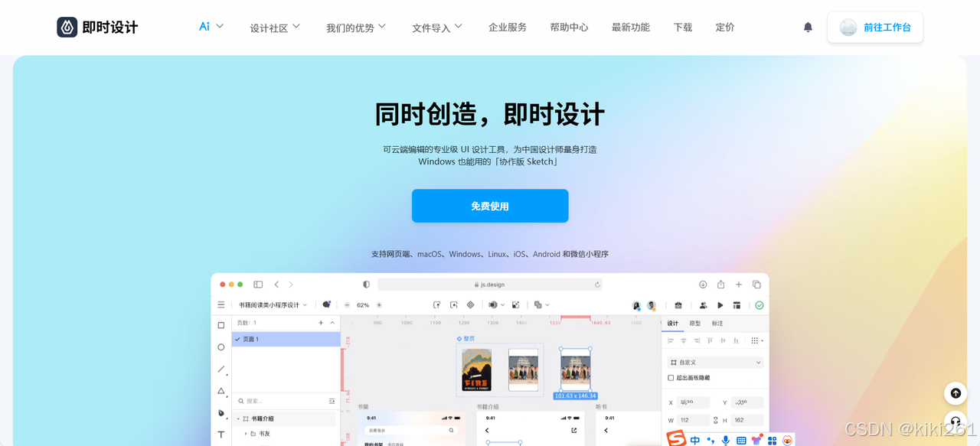The width and height of the screenshot is (980, 446).
Task: Toggle the aspect ratio lock between W and H
Action: tap(715, 420)
